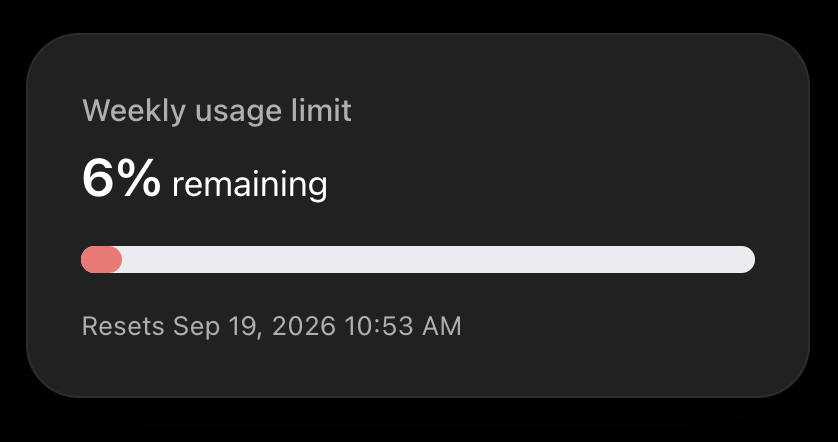Screen dimensions: 838x442
Task: Click the unfilled gray progress bar track
Action: [x=438, y=260]
